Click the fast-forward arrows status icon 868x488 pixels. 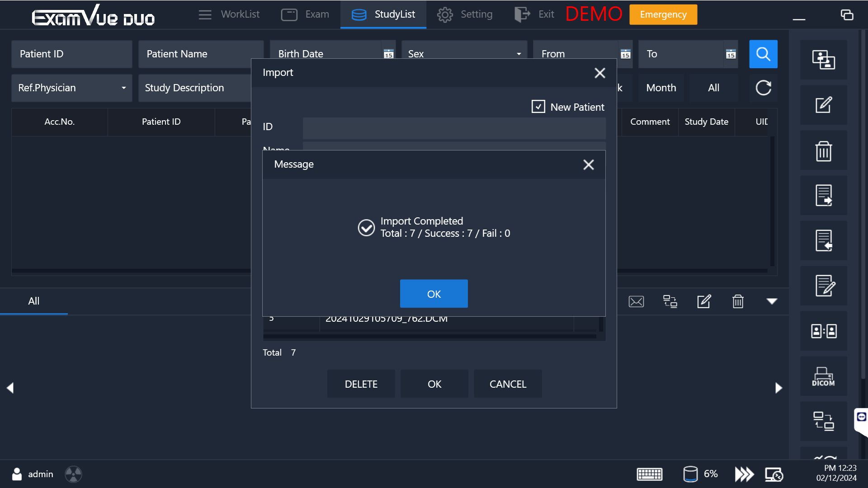click(744, 474)
